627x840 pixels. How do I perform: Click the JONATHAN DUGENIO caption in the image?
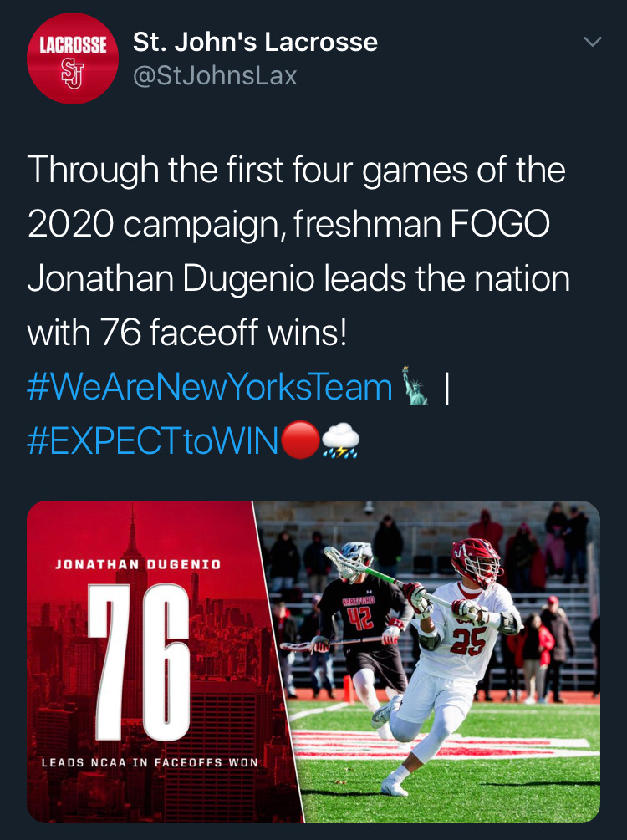click(138, 564)
